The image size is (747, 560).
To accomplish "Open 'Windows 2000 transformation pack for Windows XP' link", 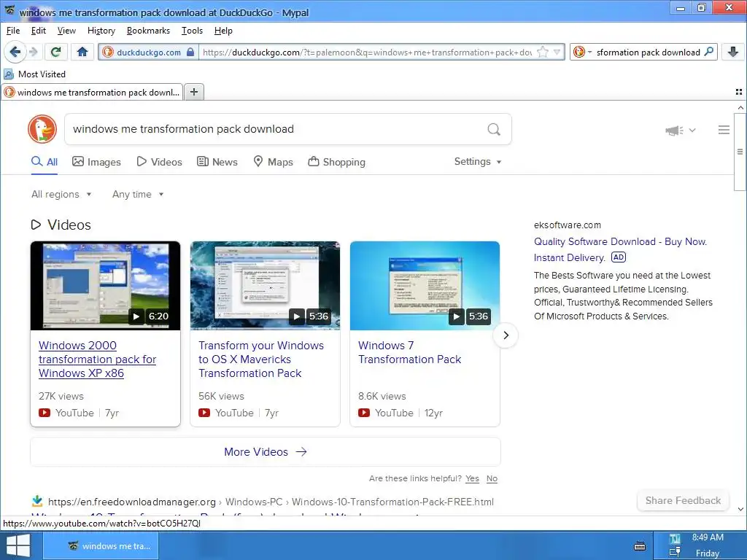I will coord(97,359).
